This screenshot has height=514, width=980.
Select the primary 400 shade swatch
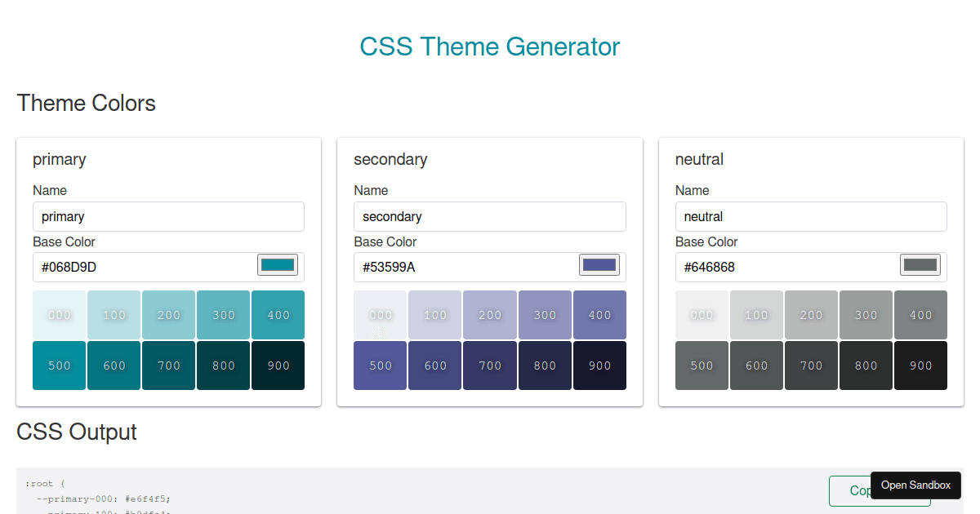tap(278, 314)
